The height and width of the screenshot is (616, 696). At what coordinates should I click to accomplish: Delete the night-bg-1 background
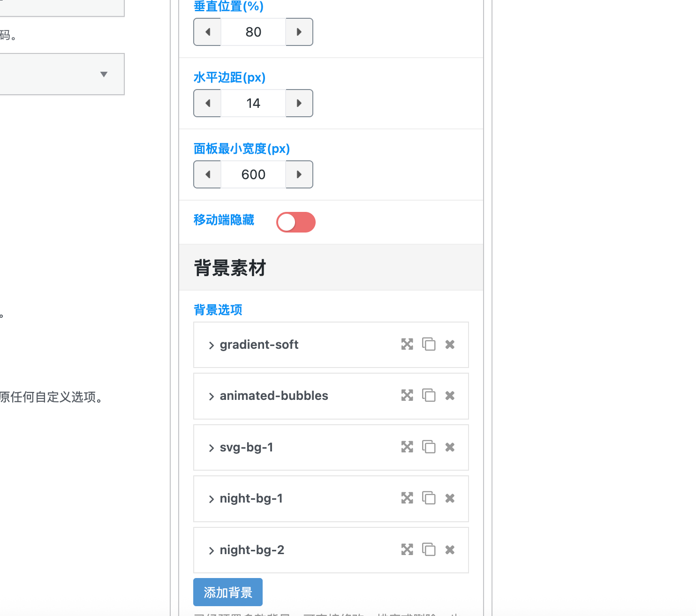(449, 498)
